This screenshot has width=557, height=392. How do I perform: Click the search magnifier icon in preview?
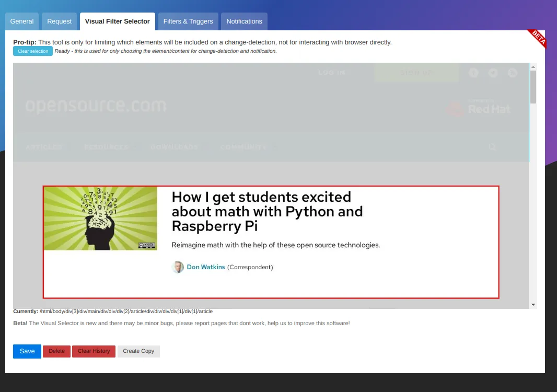492,147
